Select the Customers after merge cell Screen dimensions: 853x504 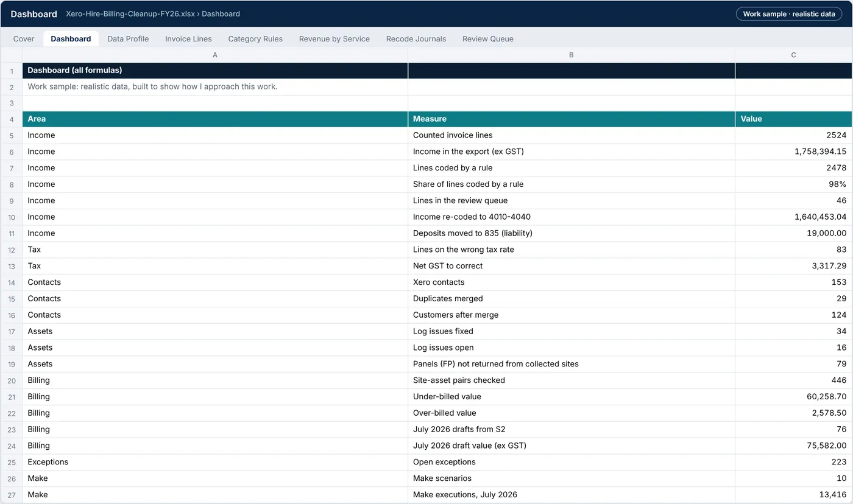coord(572,315)
